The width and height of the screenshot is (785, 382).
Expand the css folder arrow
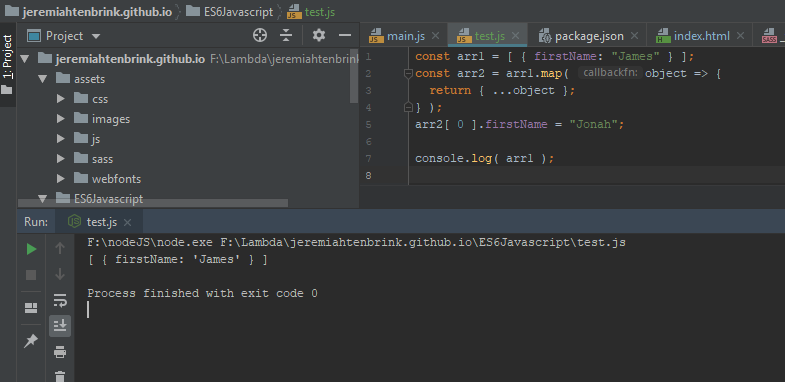point(61,99)
